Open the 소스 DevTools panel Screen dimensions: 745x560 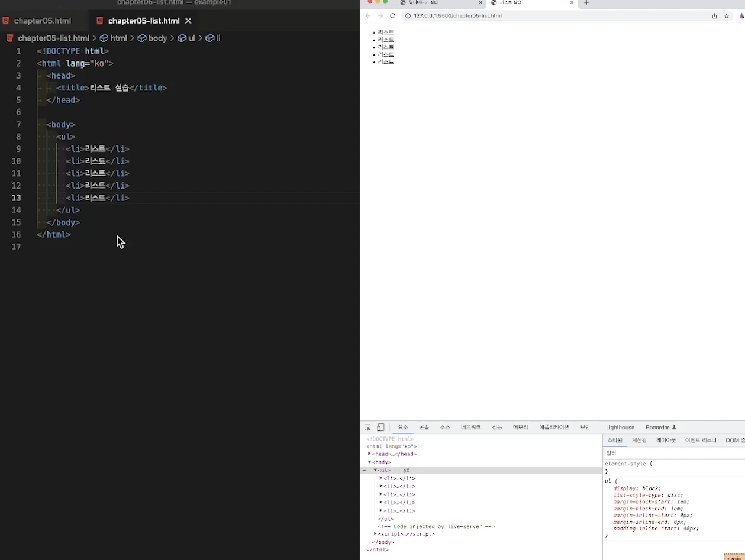tap(445, 427)
